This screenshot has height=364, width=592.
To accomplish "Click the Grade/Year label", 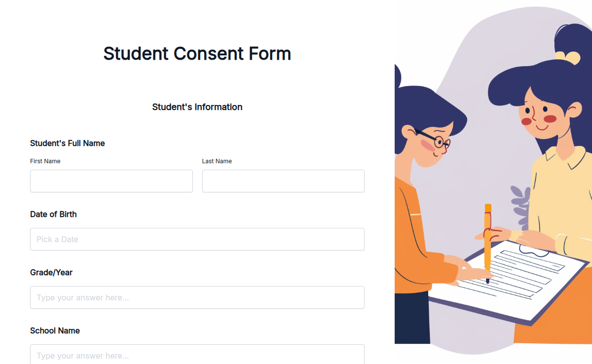I will point(51,272).
